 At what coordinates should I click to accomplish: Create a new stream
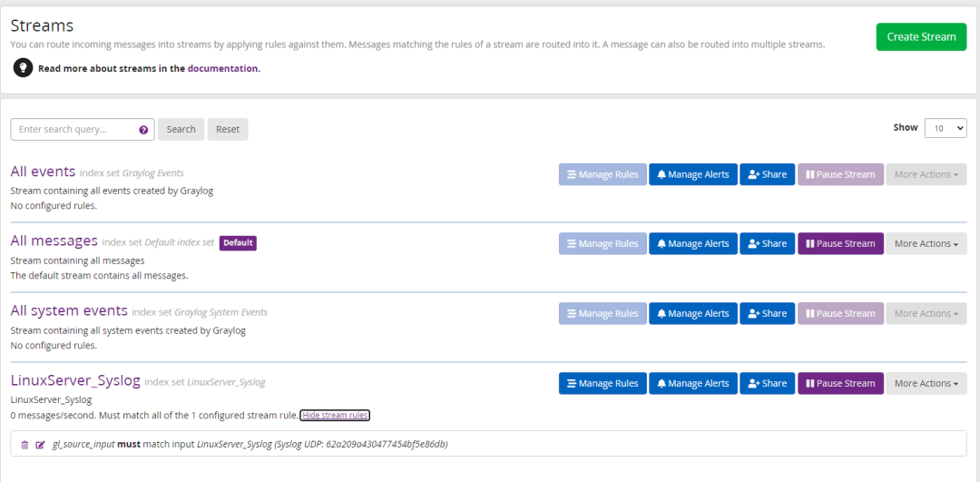(921, 37)
